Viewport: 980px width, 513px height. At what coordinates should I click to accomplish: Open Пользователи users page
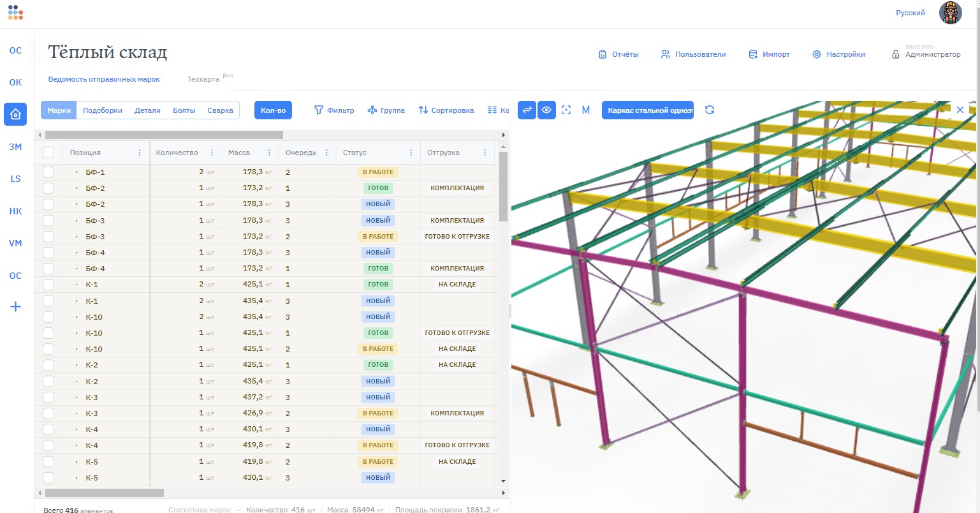click(x=693, y=54)
